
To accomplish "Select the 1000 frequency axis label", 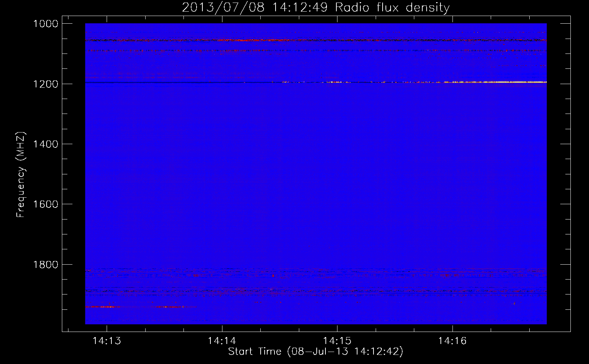I will [x=46, y=24].
